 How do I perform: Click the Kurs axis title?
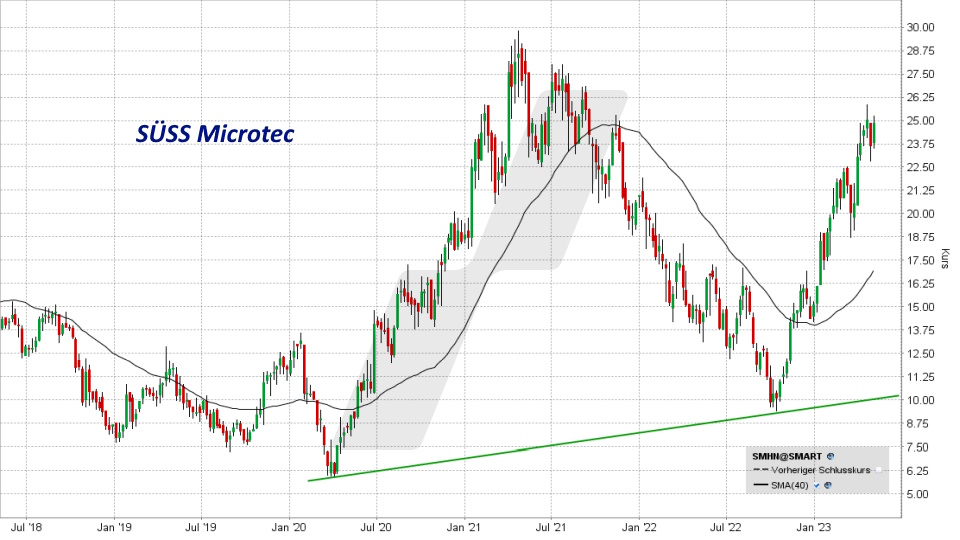(945, 258)
